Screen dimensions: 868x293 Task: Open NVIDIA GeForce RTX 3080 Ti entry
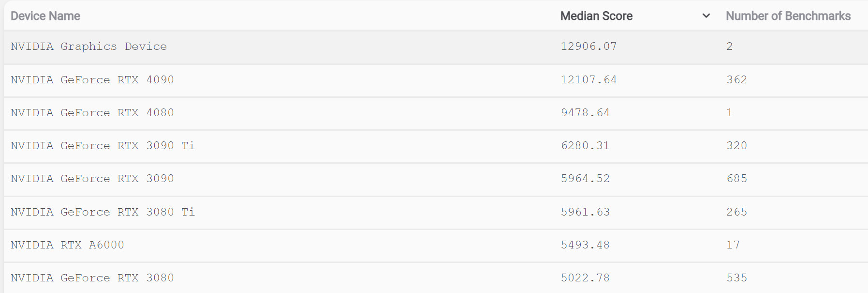(103, 212)
